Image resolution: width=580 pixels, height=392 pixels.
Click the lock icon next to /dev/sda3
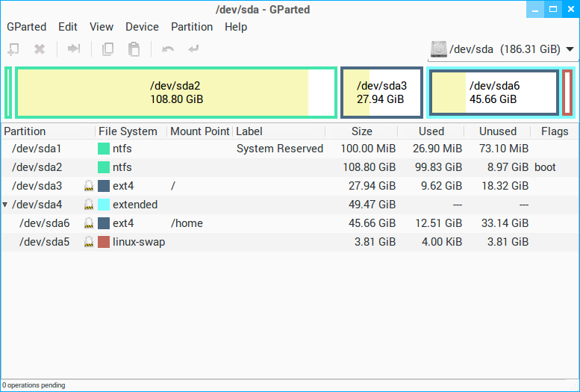tap(89, 186)
